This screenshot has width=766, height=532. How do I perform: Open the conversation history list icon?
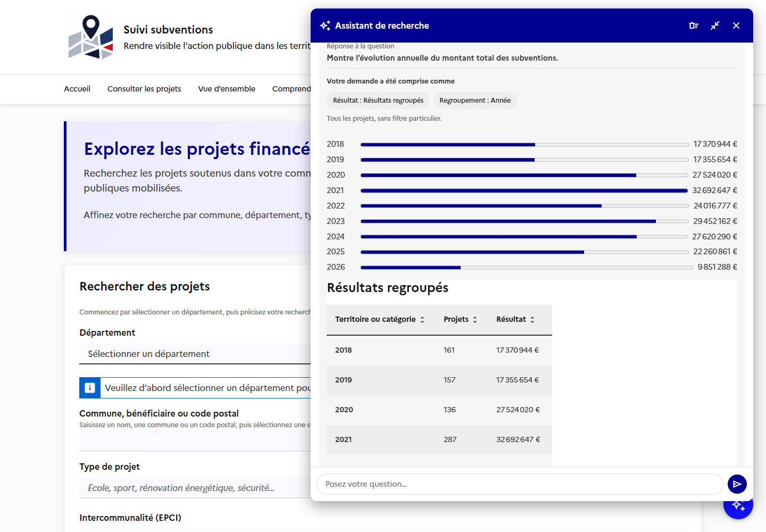click(x=694, y=26)
